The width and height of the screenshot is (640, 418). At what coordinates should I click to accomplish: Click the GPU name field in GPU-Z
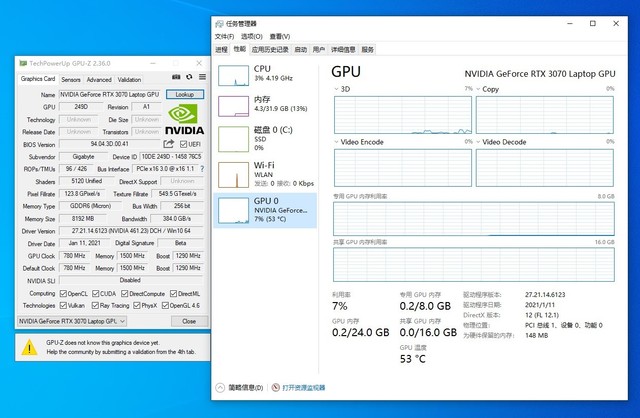tap(110, 94)
